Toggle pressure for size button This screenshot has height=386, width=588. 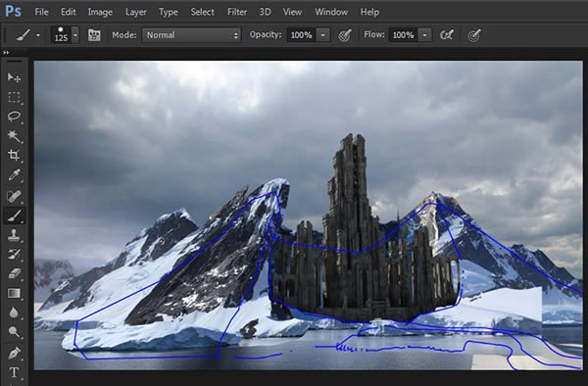474,35
